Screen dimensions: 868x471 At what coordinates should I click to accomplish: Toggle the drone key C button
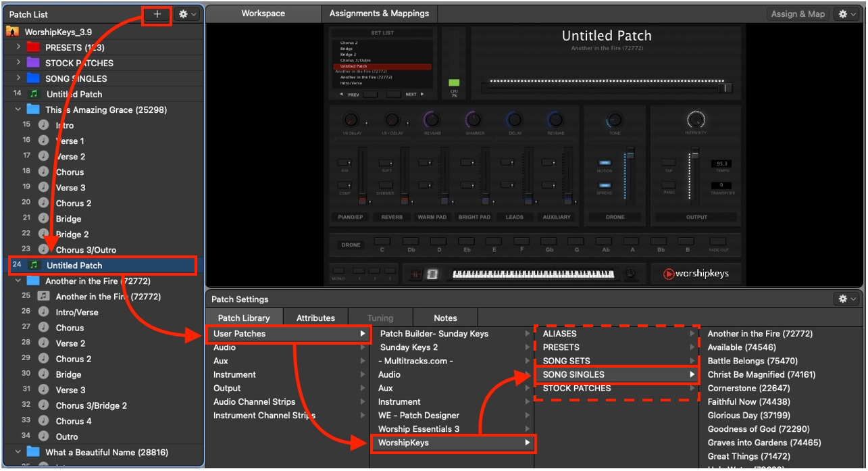pyautogui.click(x=382, y=241)
